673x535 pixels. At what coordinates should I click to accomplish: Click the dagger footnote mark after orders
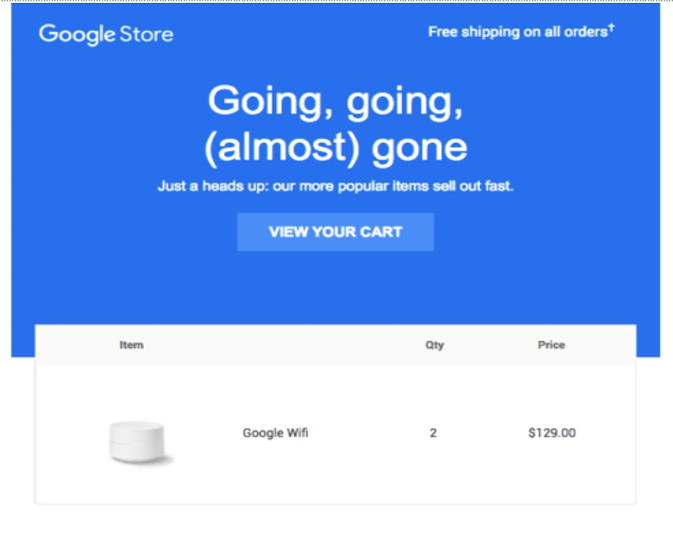(611, 28)
